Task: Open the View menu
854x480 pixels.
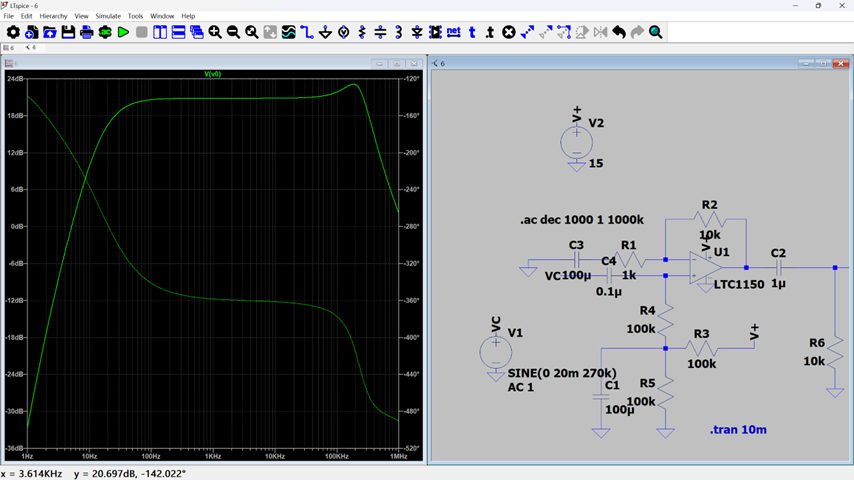Action: pos(81,16)
